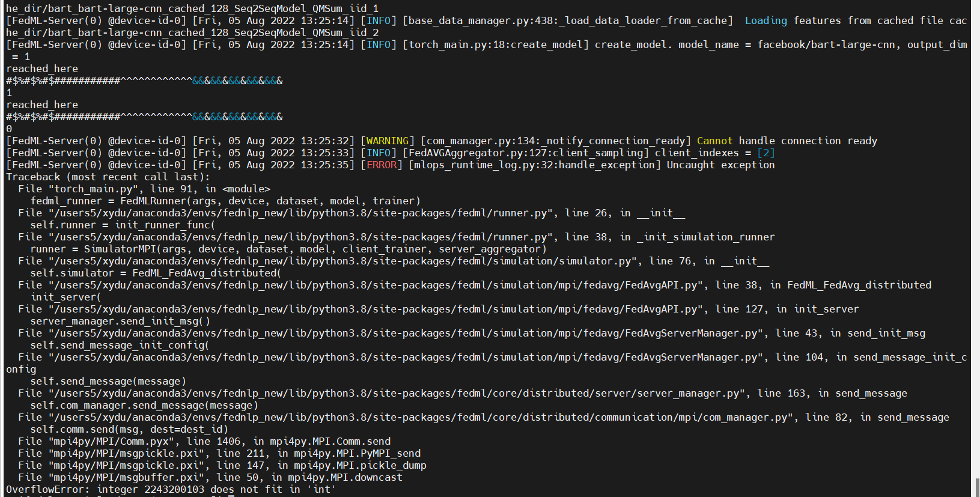Click server_manager.py line 163 send_message entry
The height and width of the screenshot is (497, 980).
coord(463,393)
